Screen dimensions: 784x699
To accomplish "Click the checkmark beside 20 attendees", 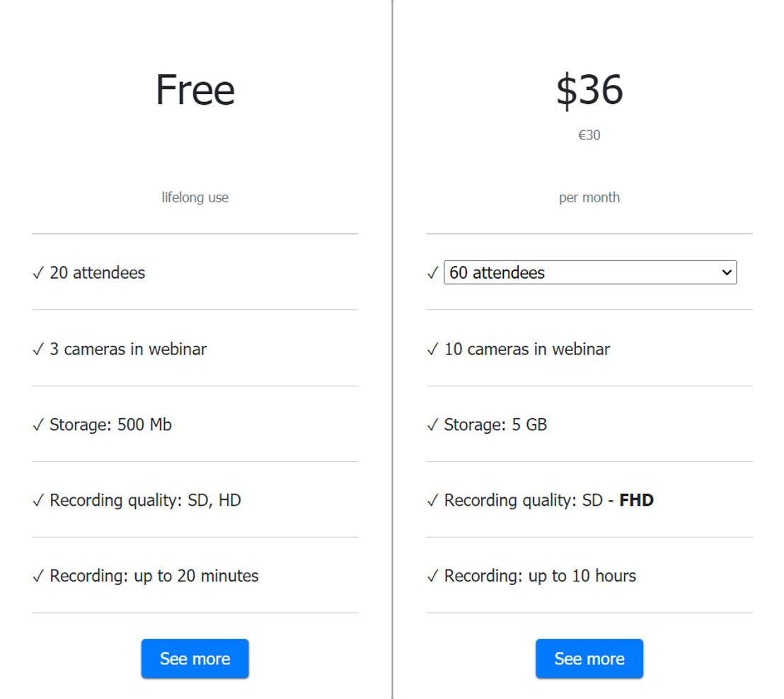I will coord(38,273).
